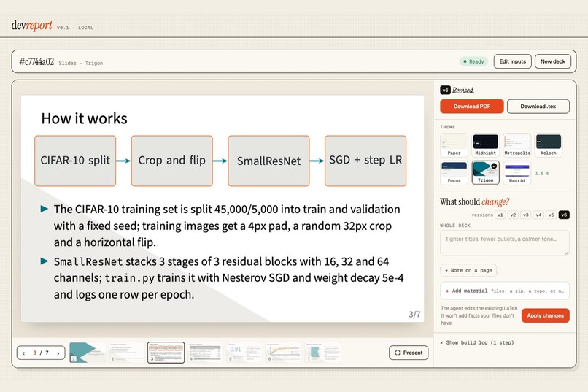
Task: Open slide 6 thumbnail
Action: click(283, 353)
